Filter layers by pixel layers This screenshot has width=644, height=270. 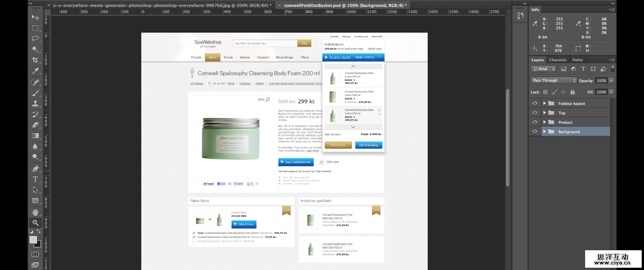pyautogui.click(x=563, y=68)
